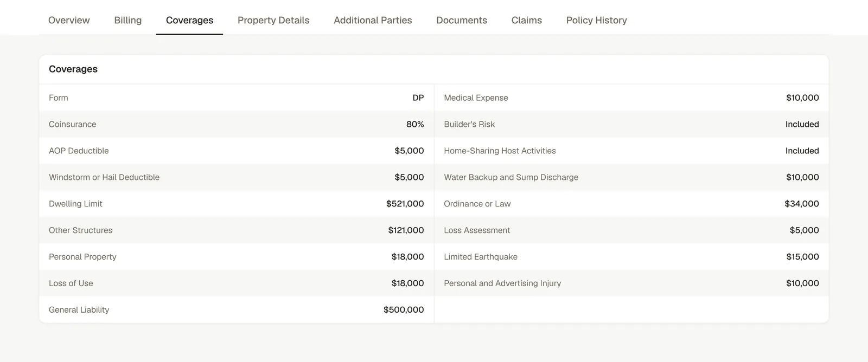
Task: Select the Personal and Advertising Injury $10,000 value
Action: 802,283
